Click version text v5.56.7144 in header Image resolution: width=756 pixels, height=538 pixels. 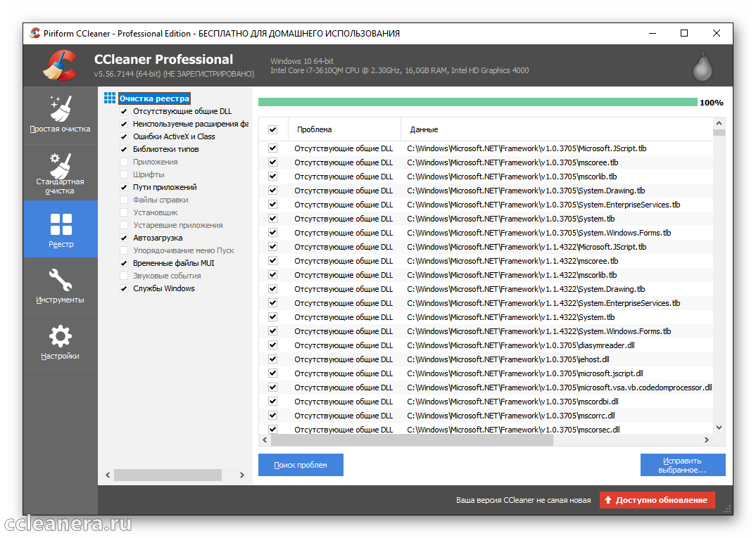click(174, 74)
